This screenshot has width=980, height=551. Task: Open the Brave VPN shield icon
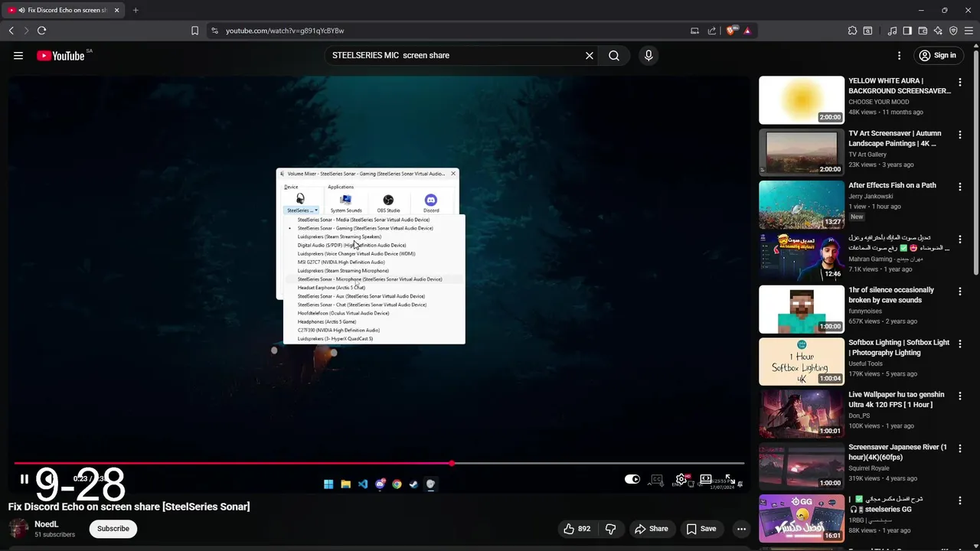click(953, 31)
